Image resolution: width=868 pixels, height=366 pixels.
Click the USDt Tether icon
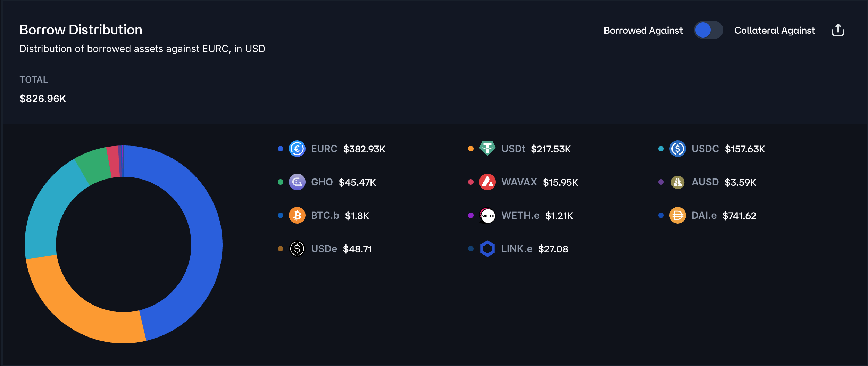click(487, 149)
